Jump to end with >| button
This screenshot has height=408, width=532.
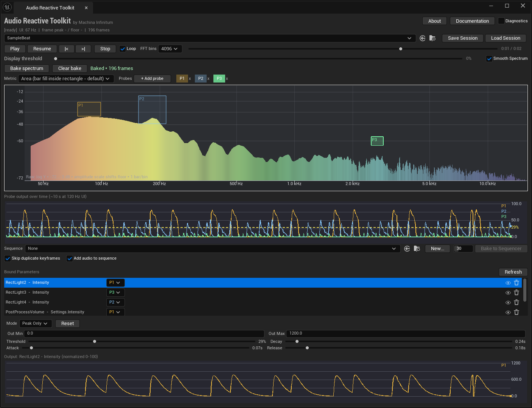pos(83,49)
